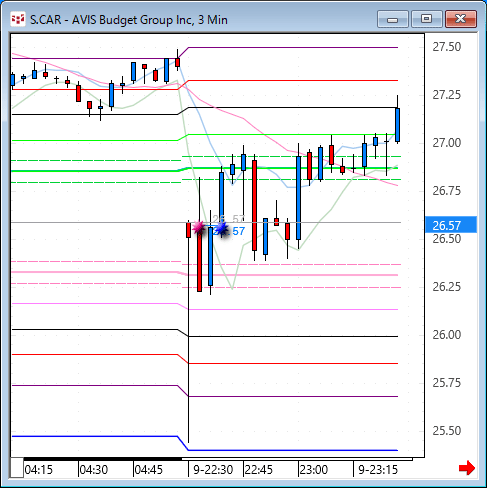Click the magenta starburst order marker
Viewport: 487px width, 488px height.
199,227
